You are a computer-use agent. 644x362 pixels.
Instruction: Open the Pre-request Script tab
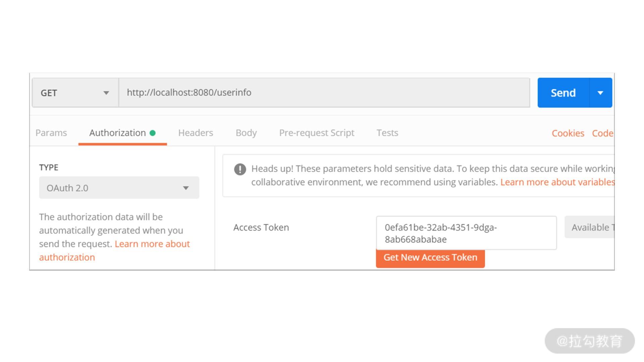coord(317,133)
